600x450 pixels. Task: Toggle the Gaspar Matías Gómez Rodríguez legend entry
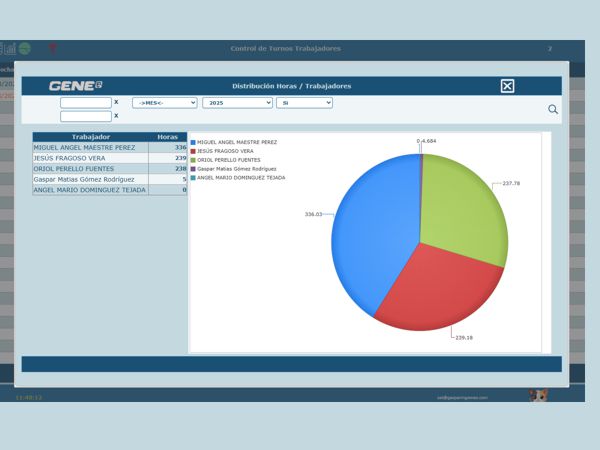click(235, 169)
